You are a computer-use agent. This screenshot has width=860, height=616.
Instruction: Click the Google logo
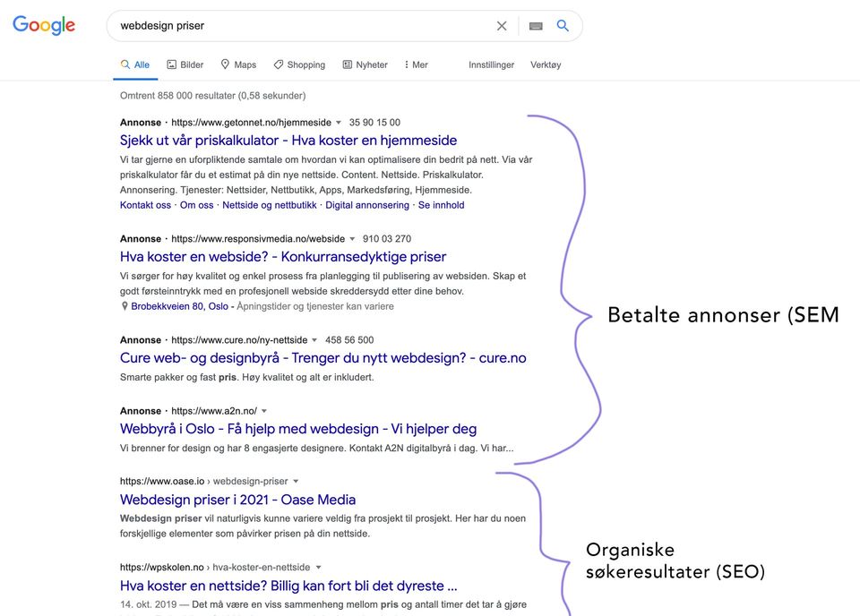click(x=44, y=25)
